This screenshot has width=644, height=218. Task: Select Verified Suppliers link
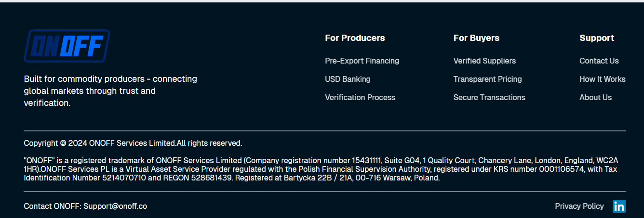484,61
